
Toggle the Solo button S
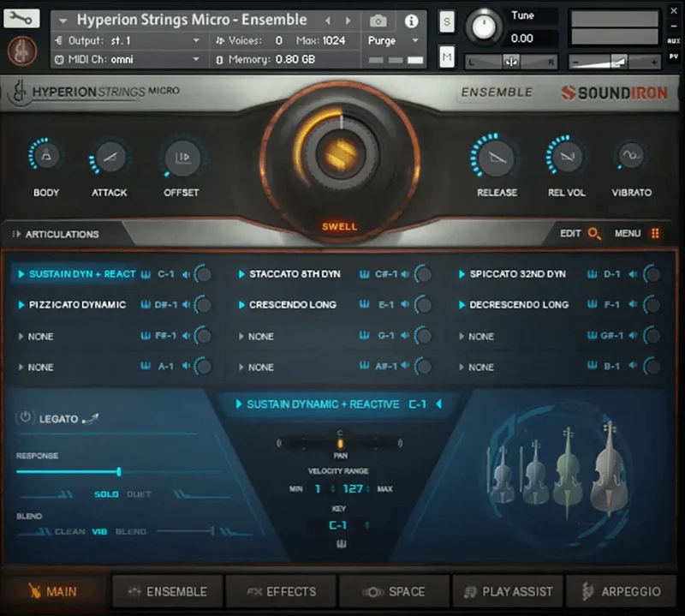click(446, 21)
